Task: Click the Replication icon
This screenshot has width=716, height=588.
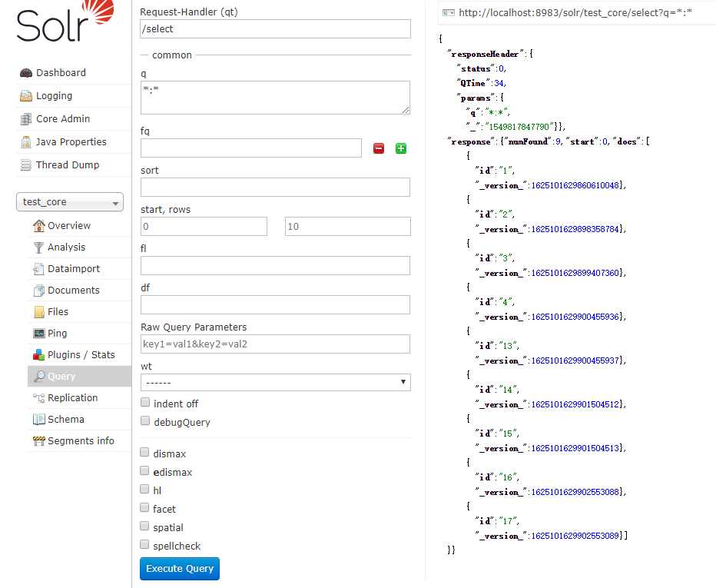Action: [39, 398]
